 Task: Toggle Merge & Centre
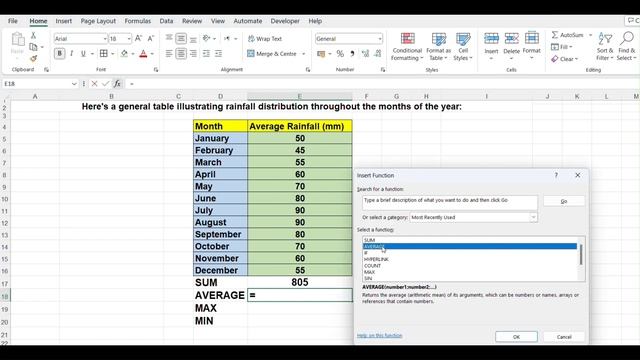coord(272,53)
